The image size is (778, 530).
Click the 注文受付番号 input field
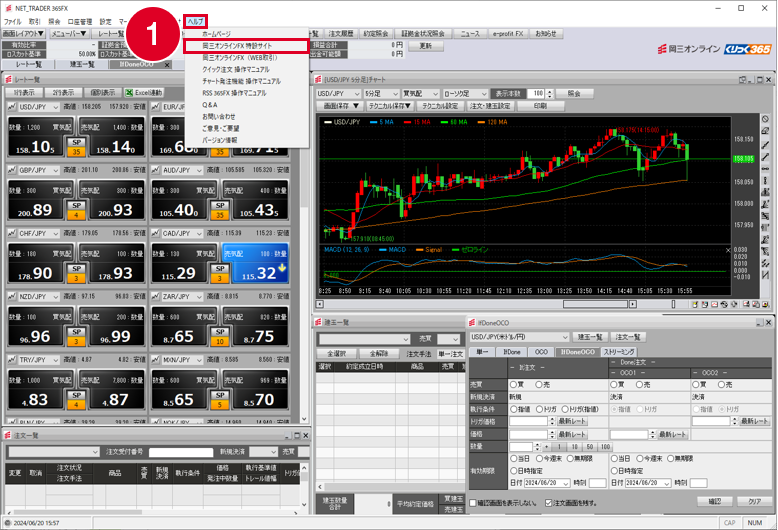(181, 452)
